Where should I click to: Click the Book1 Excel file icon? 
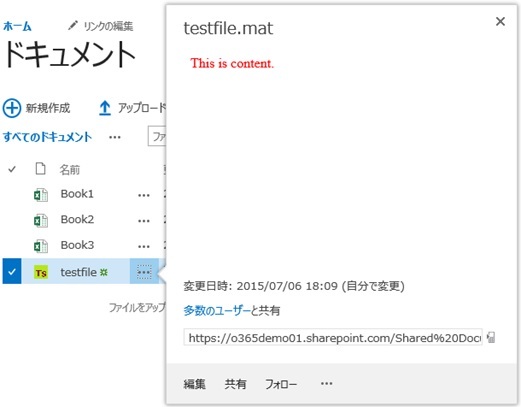[x=41, y=195]
